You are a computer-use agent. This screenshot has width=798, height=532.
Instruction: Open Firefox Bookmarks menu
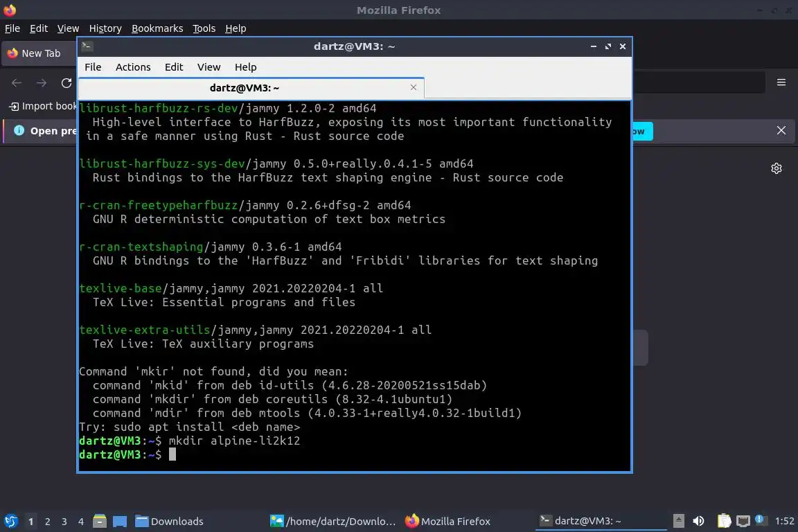pyautogui.click(x=157, y=28)
